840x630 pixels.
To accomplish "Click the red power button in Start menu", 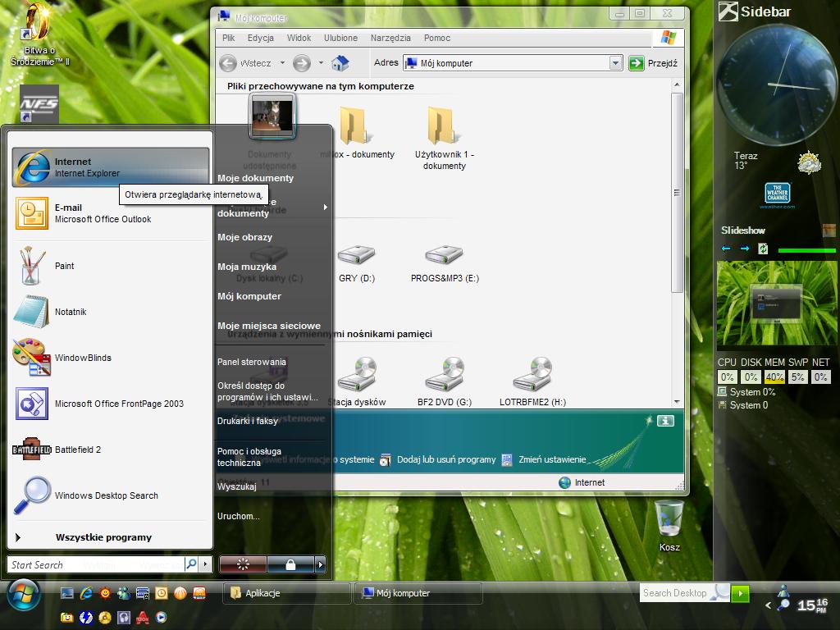I will coord(242,564).
